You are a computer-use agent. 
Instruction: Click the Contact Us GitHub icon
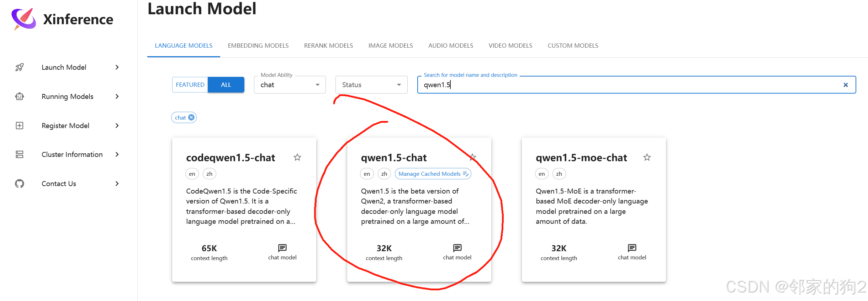[x=20, y=184]
